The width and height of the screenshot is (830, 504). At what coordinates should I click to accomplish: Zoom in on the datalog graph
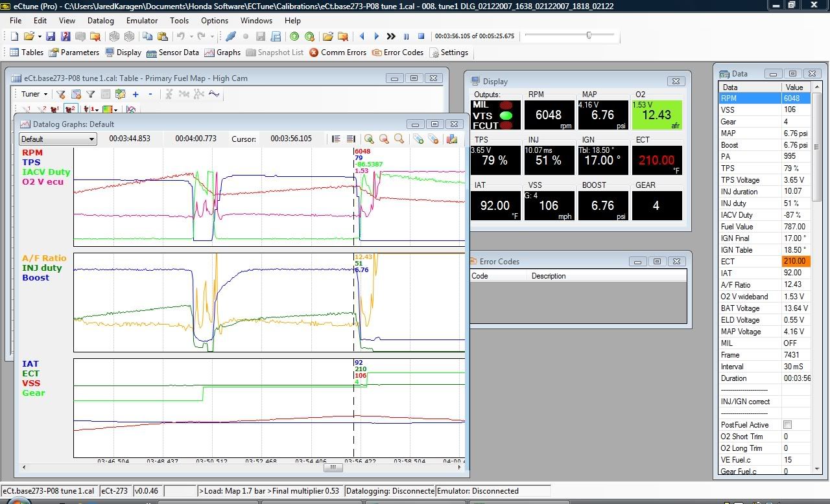pos(369,139)
